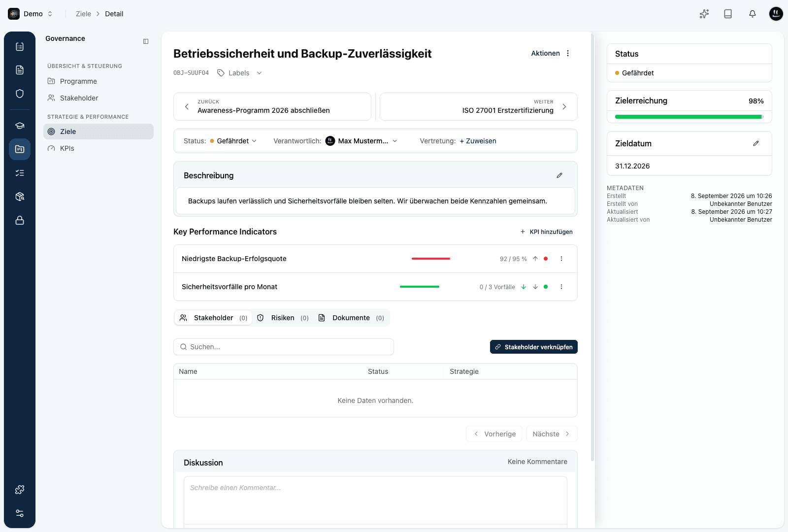This screenshot has height=532, width=788.
Task: Open the sliders settings icon in left rail
Action: pos(20,513)
